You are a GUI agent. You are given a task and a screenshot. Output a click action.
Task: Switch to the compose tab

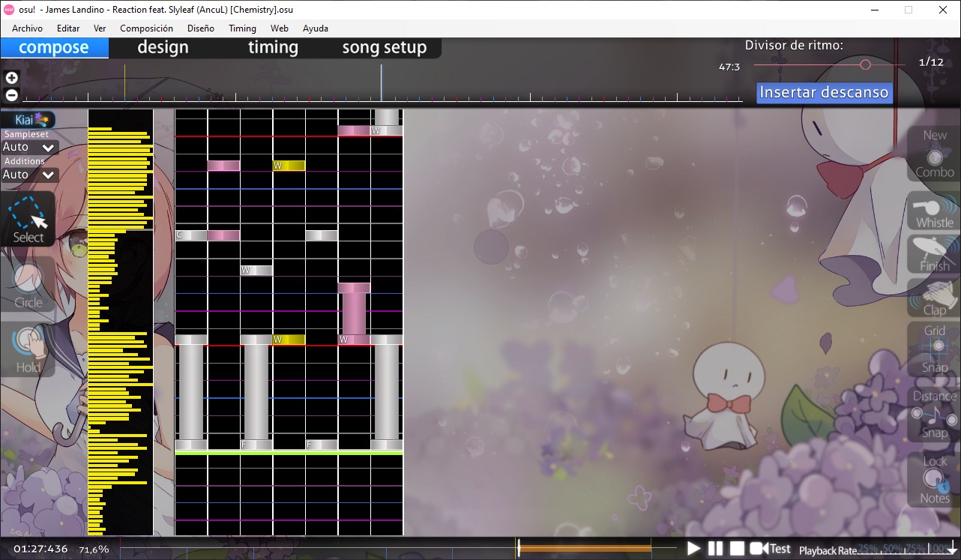tap(54, 47)
